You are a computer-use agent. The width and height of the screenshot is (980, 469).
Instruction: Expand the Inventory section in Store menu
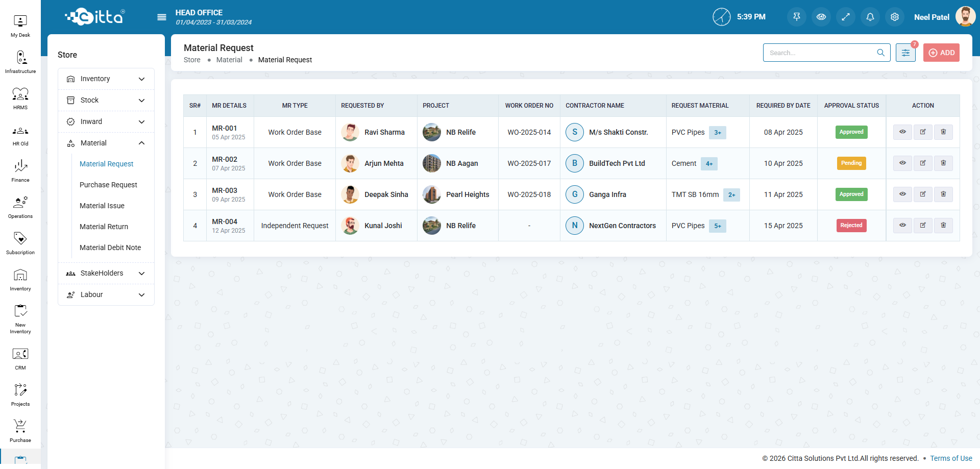click(106, 79)
